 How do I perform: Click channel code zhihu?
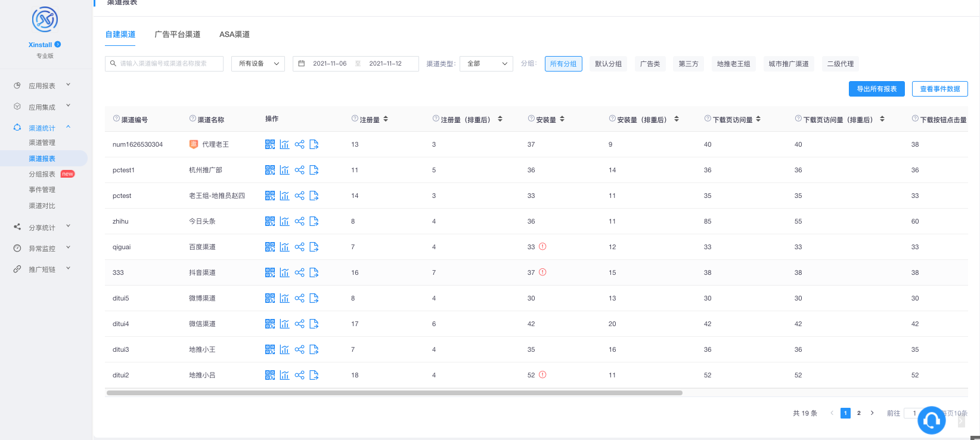(x=120, y=221)
